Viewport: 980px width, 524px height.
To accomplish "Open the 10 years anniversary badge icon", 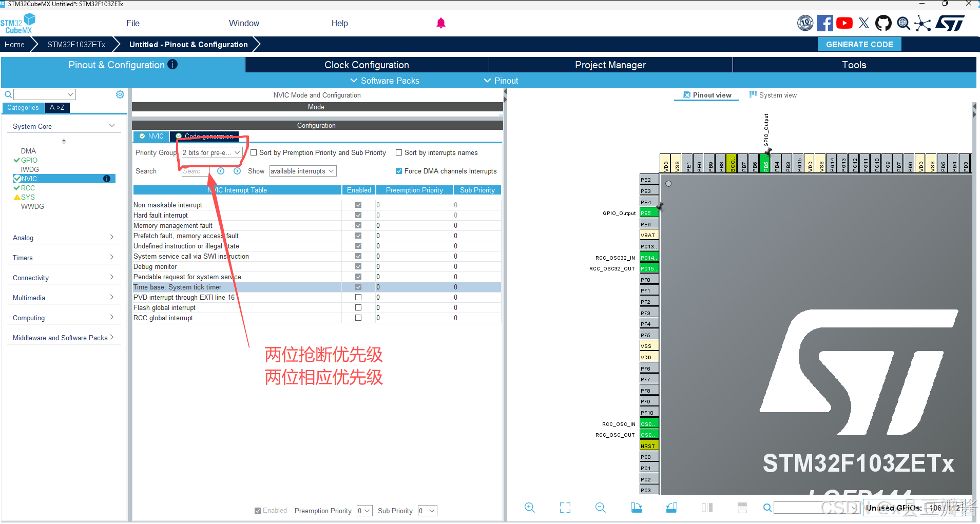I will click(x=805, y=23).
